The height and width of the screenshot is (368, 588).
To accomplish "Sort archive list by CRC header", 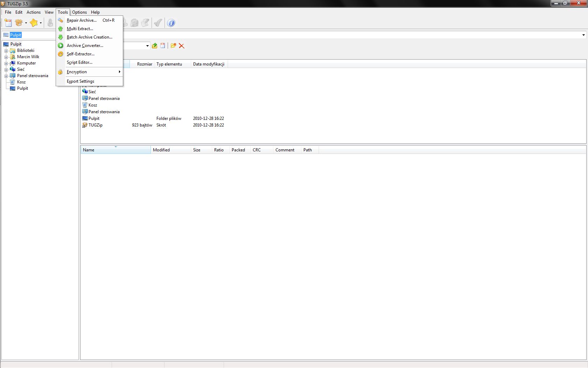I will click(x=262, y=150).
